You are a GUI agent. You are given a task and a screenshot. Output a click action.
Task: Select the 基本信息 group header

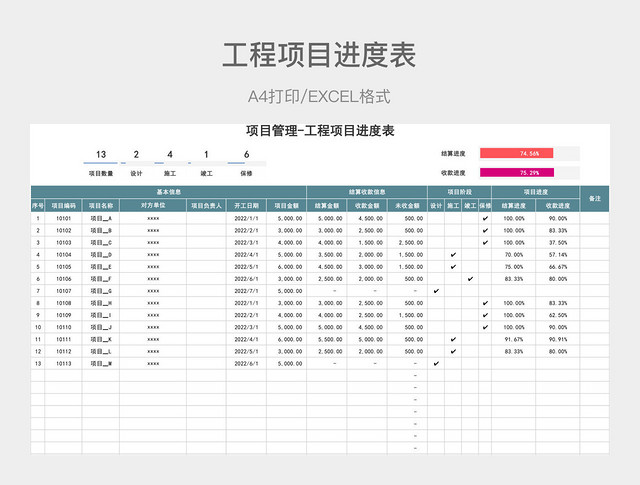(x=169, y=192)
